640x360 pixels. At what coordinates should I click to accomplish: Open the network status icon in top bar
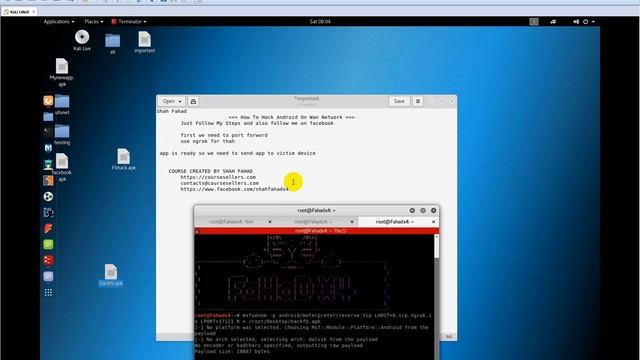click(x=553, y=22)
